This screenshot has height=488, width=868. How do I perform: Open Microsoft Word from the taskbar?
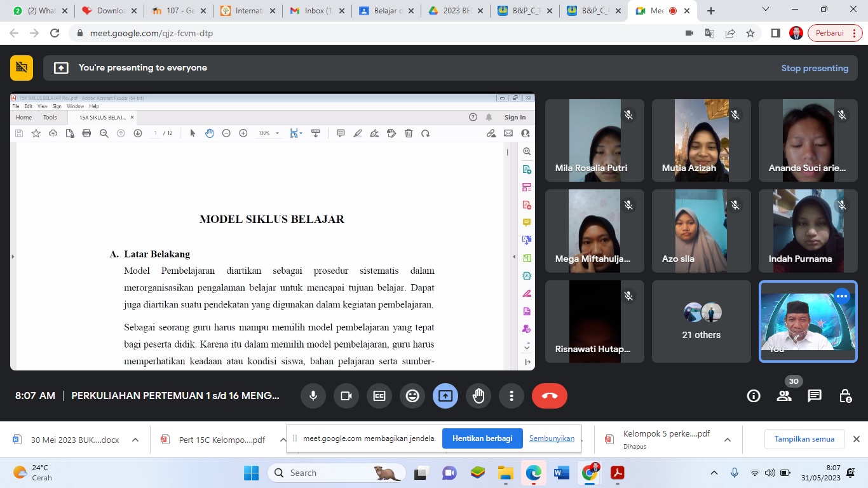click(x=562, y=473)
